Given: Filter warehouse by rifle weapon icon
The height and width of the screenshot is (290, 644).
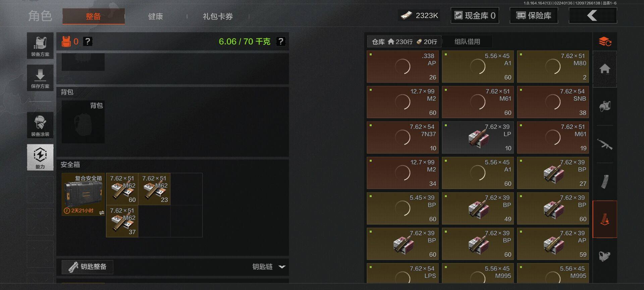Looking at the screenshot, I should point(605,144).
